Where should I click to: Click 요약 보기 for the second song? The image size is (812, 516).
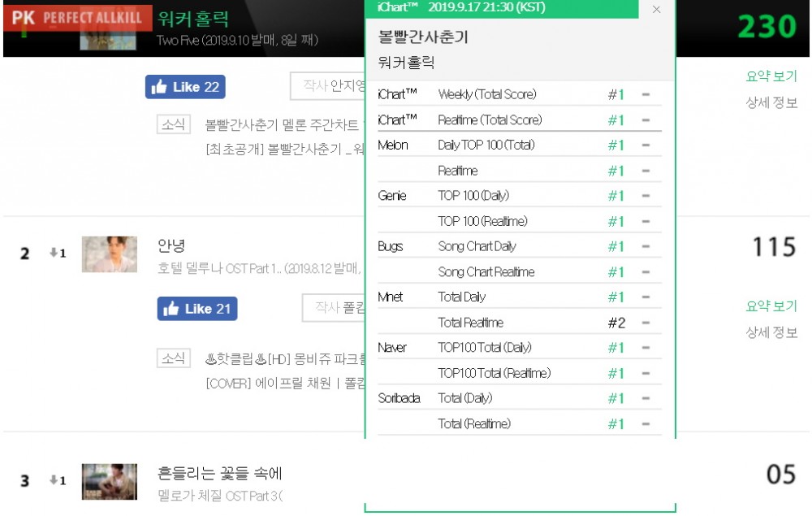pos(771,306)
